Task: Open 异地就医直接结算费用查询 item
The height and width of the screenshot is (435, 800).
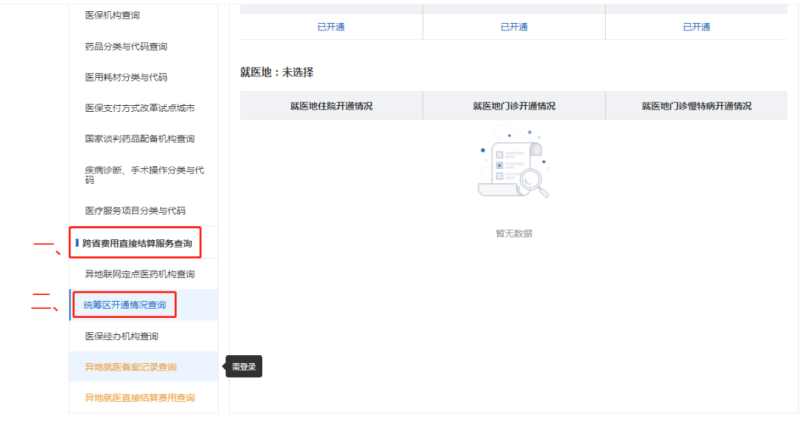Action: pyautogui.click(x=139, y=398)
